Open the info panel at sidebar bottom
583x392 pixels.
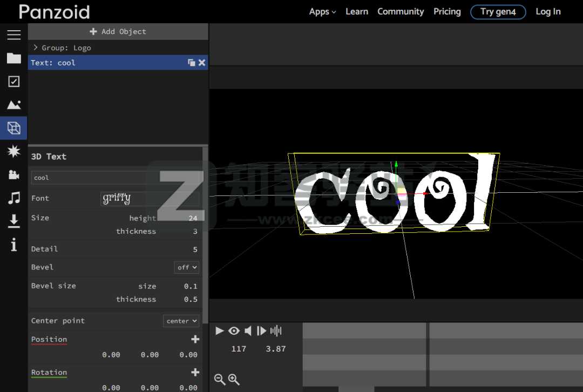(x=13, y=245)
